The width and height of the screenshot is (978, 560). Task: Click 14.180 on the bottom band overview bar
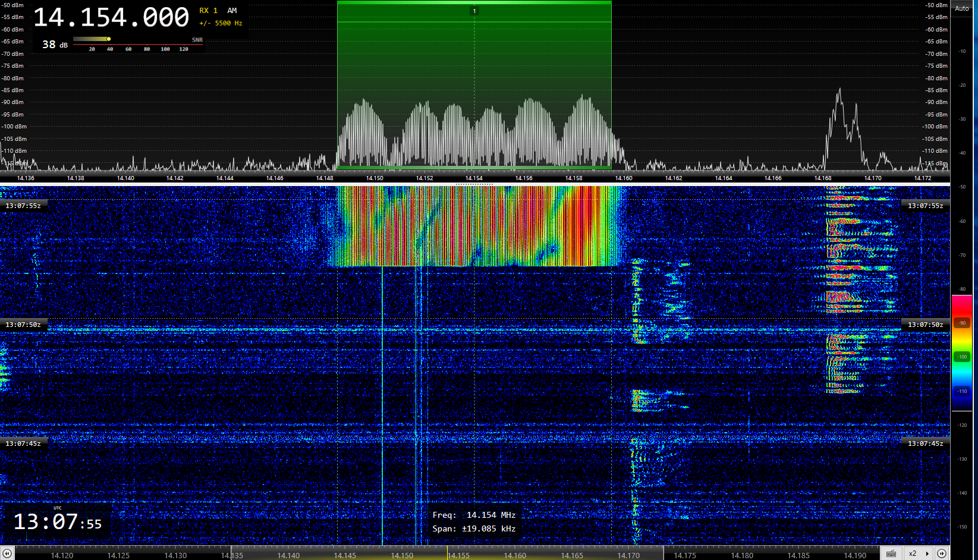[x=741, y=555]
